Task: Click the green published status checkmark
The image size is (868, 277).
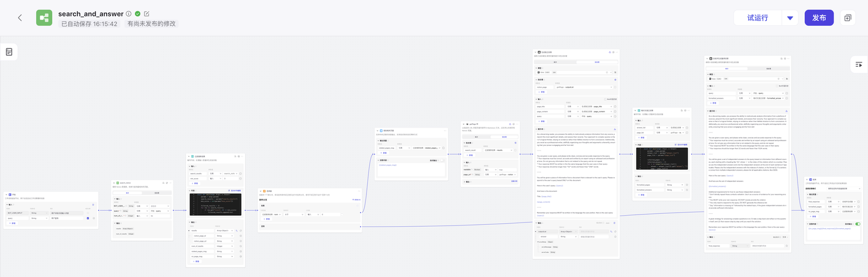Action: [x=138, y=13]
